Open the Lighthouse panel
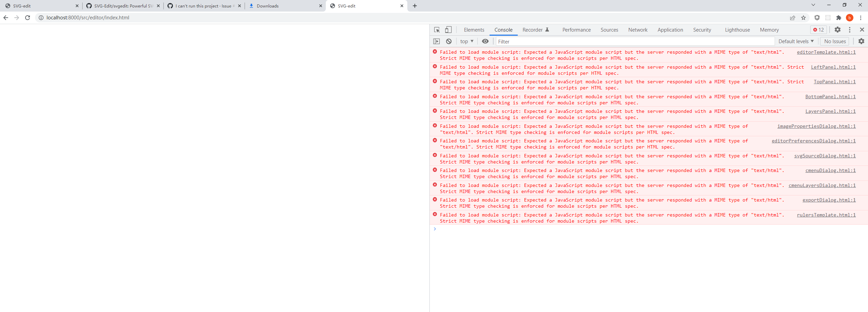 (737, 30)
